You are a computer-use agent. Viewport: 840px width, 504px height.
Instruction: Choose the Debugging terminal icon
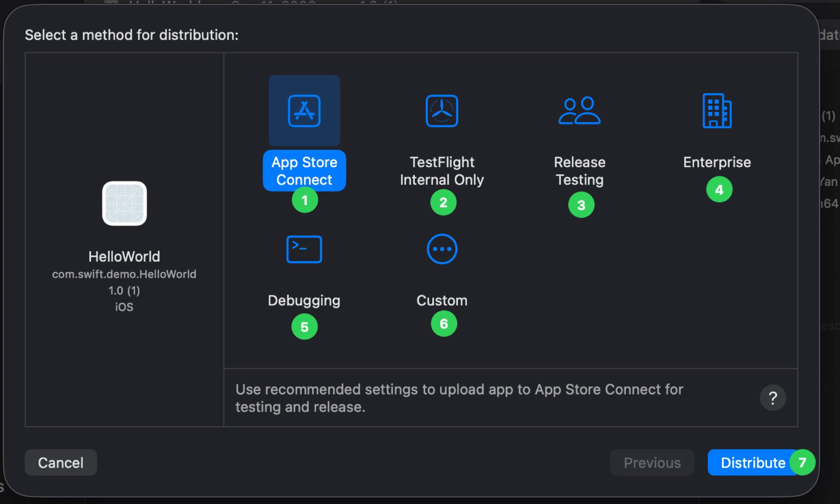point(304,249)
